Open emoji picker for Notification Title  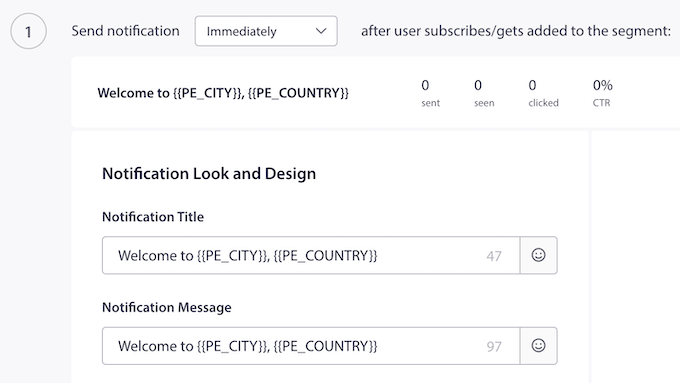click(539, 255)
